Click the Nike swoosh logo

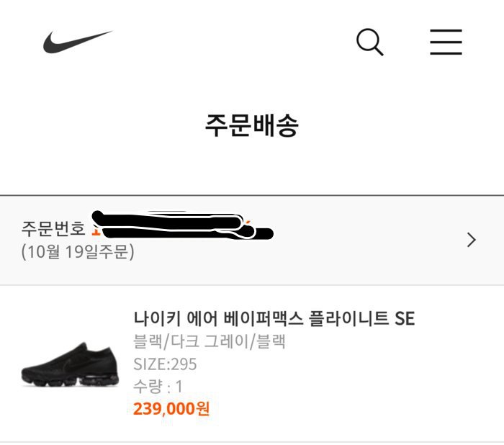[x=77, y=42]
